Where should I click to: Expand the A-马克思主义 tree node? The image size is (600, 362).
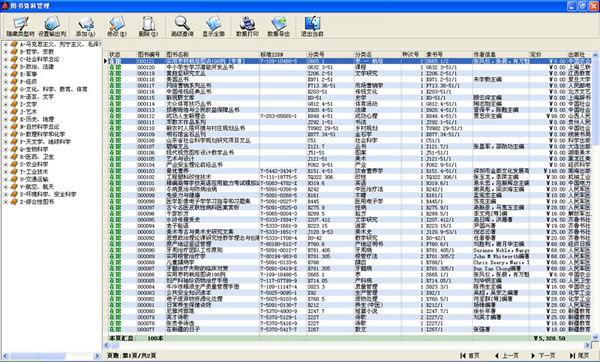(6, 44)
